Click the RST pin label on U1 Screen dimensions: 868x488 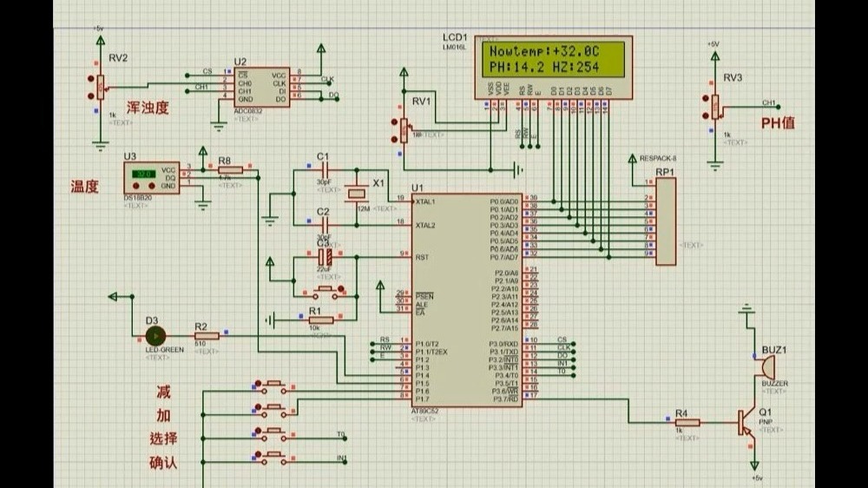point(422,257)
